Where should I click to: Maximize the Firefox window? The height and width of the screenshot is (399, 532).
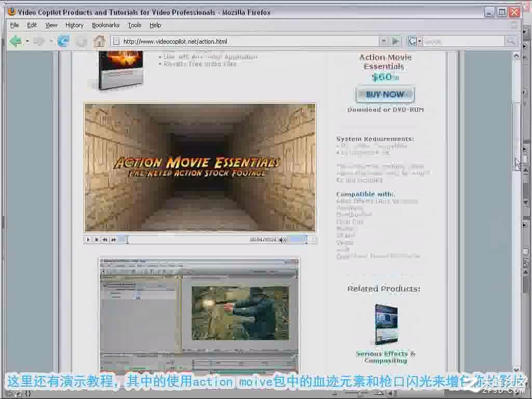coord(502,12)
